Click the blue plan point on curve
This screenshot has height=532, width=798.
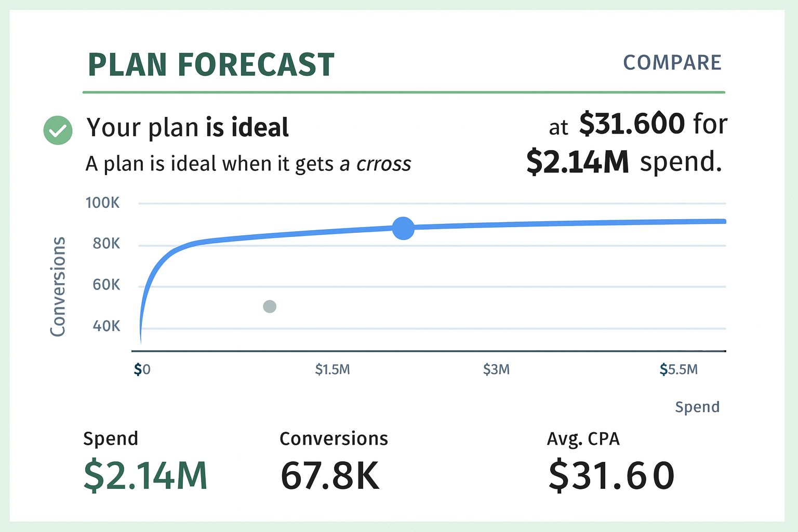click(x=403, y=228)
